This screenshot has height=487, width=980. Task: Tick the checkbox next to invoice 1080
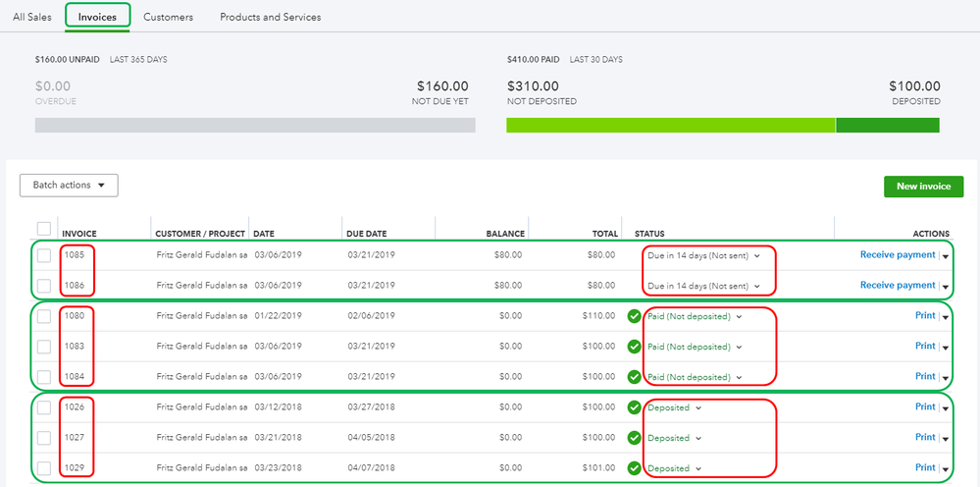[x=43, y=316]
